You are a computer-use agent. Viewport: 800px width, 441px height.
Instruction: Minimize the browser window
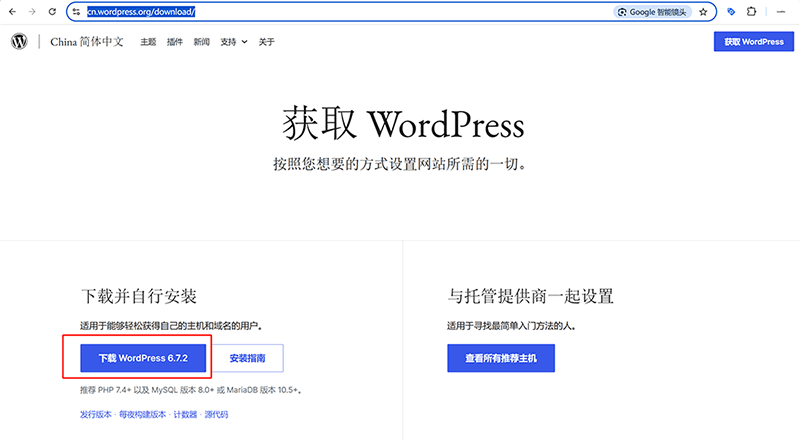pyautogui.click(x=781, y=12)
